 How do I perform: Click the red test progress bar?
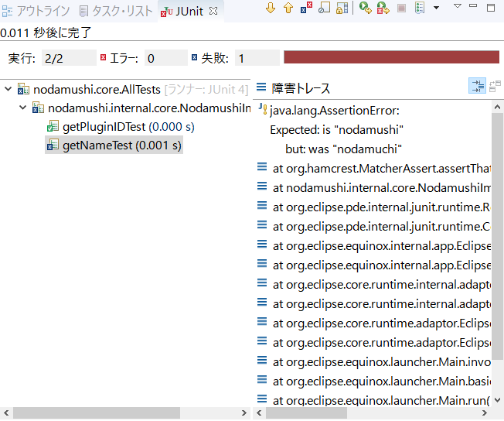(391, 57)
